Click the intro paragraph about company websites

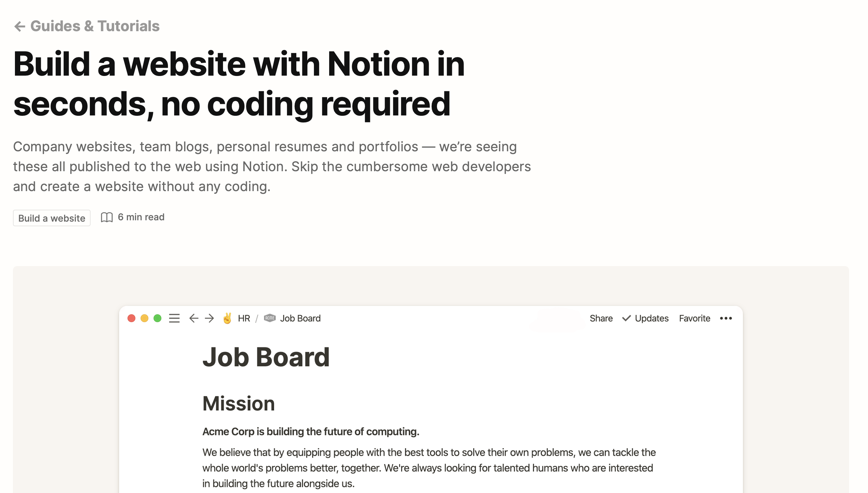(x=272, y=167)
